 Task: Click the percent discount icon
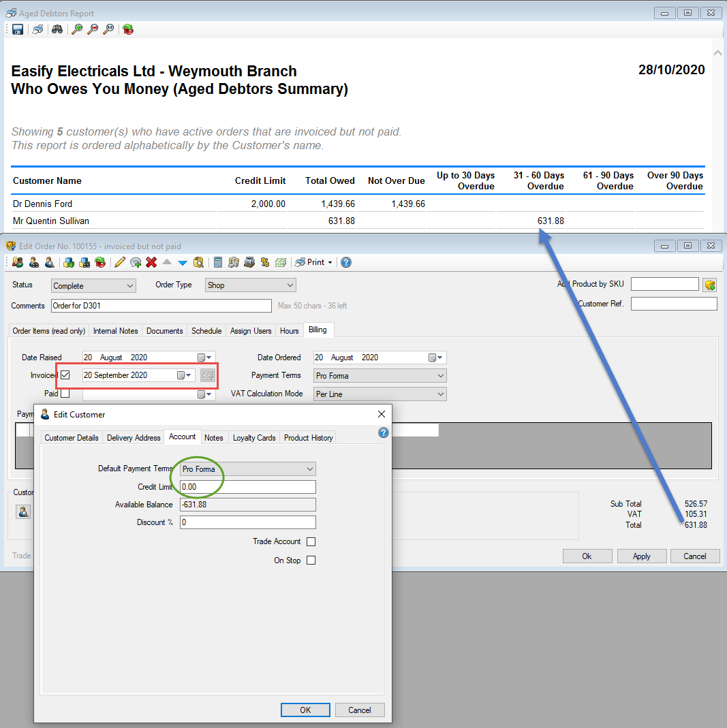click(265, 262)
